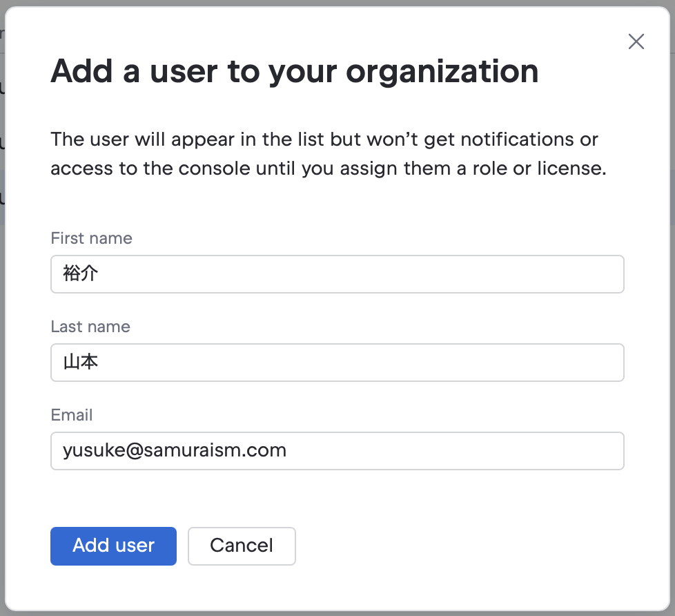Place cursor on the 裕介 text
The height and width of the screenshot is (616, 675).
pos(81,274)
